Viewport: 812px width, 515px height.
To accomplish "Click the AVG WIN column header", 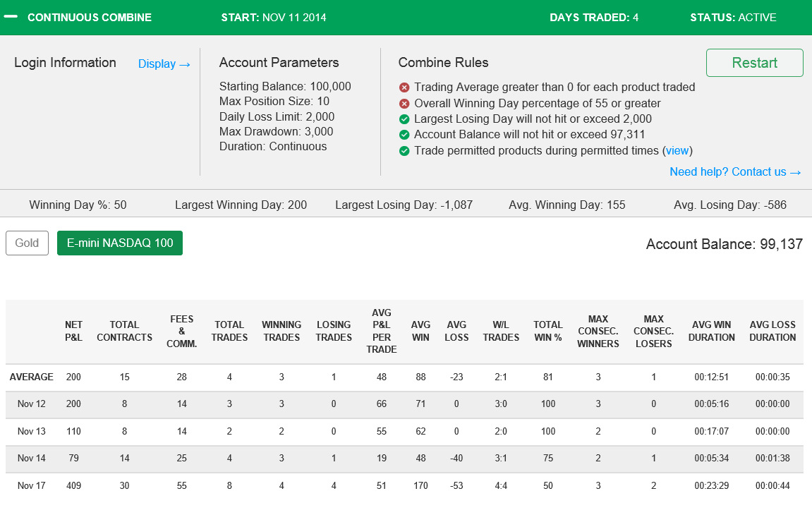I will click(420, 331).
